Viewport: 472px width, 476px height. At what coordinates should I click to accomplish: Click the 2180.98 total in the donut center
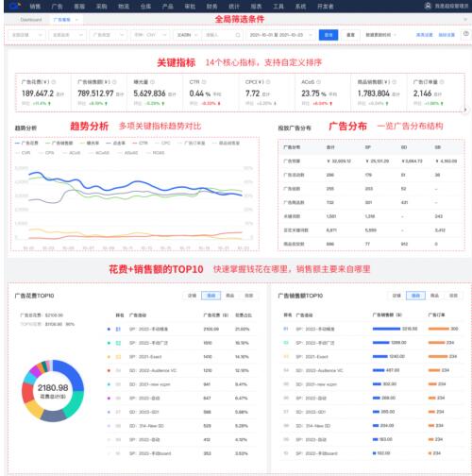point(53,387)
